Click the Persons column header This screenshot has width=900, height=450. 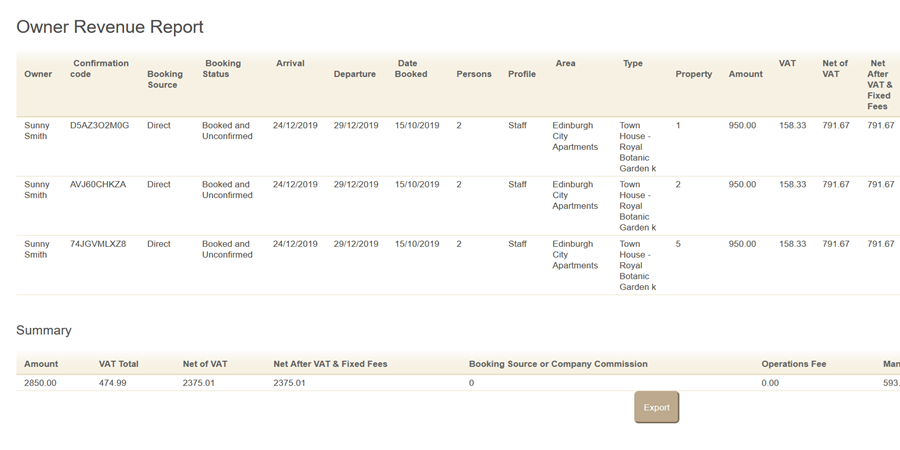click(474, 74)
